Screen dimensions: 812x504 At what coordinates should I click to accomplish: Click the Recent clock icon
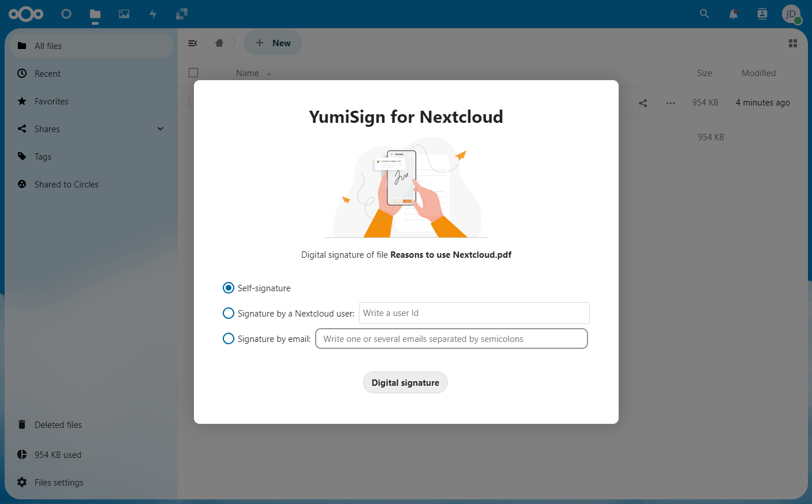click(22, 73)
